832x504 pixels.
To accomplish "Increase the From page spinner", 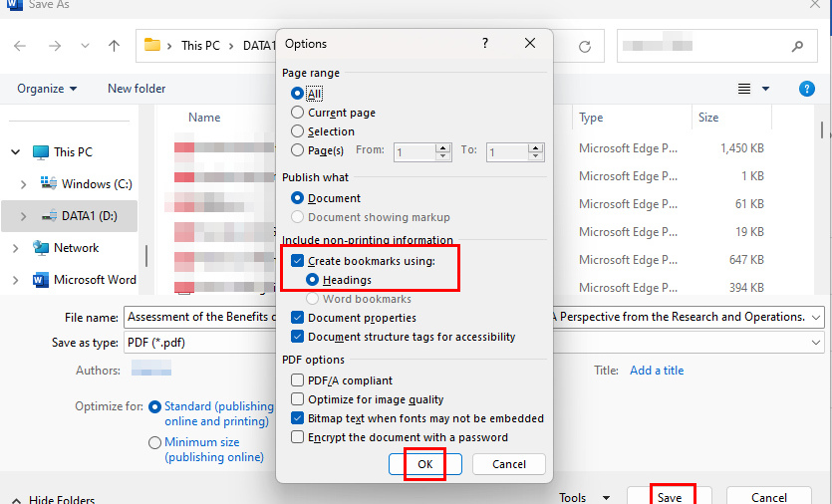I will tap(443, 148).
